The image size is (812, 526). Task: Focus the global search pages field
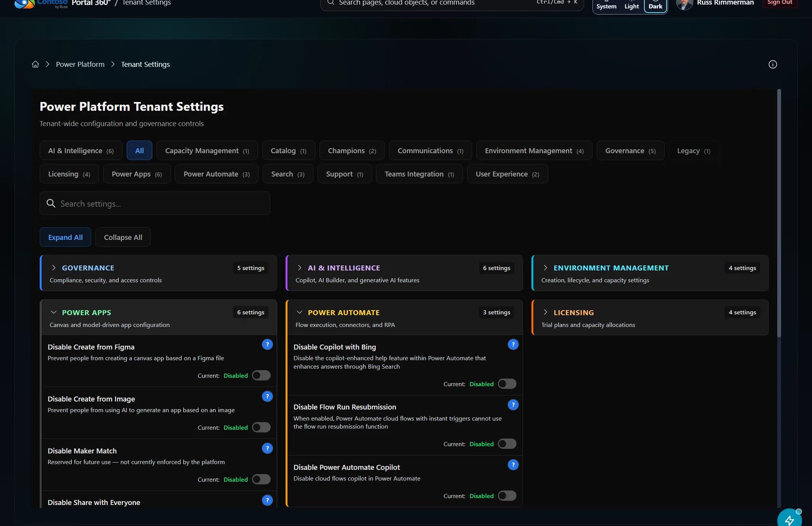click(x=452, y=4)
